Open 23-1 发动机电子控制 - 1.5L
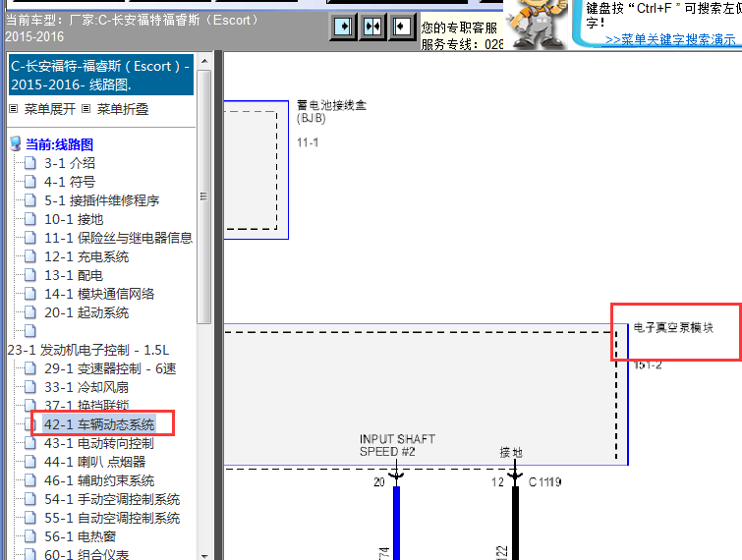 (88, 350)
